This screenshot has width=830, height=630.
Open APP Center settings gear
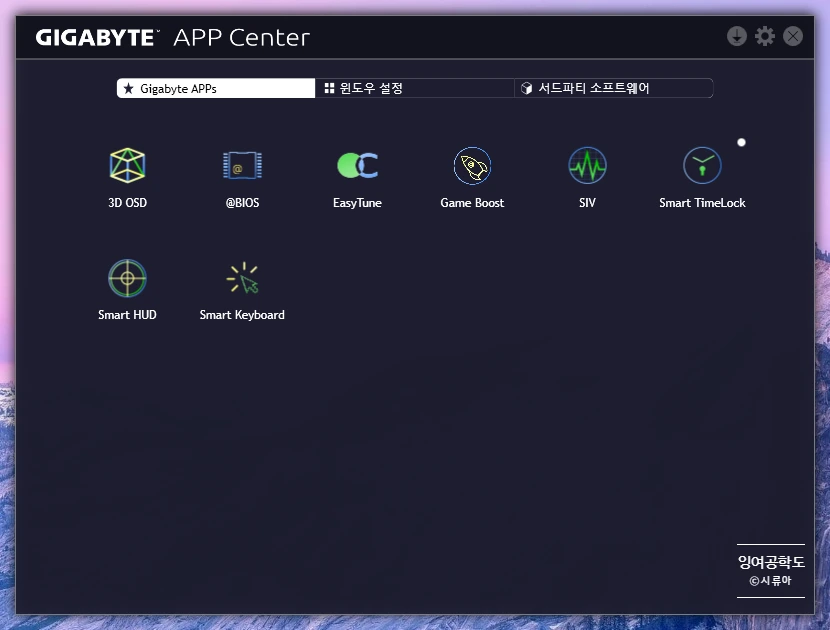[764, 37]
